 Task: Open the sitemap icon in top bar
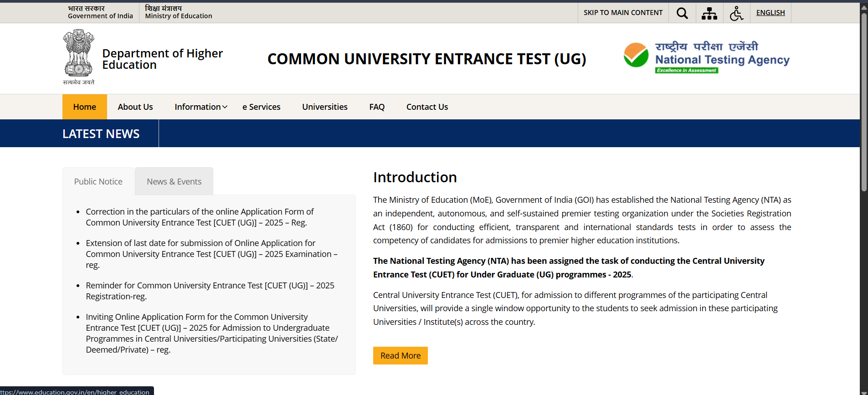(x=709, y=13)
